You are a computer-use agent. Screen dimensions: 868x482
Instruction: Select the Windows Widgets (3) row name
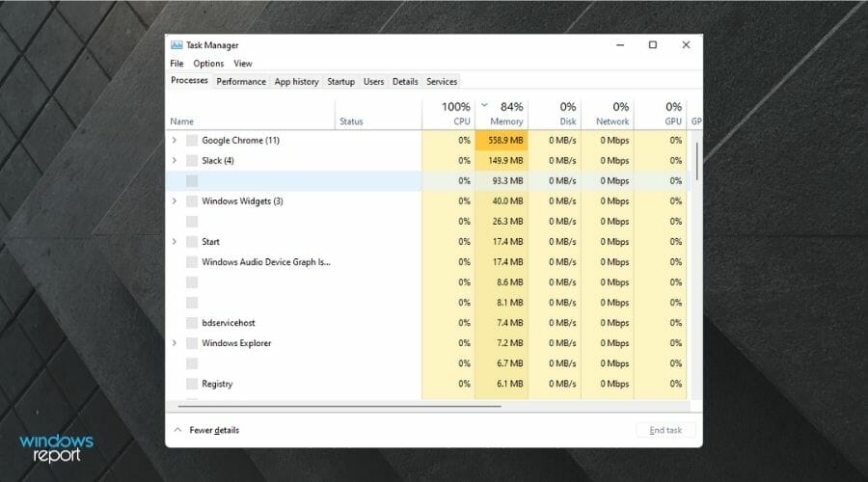point(242,201)
